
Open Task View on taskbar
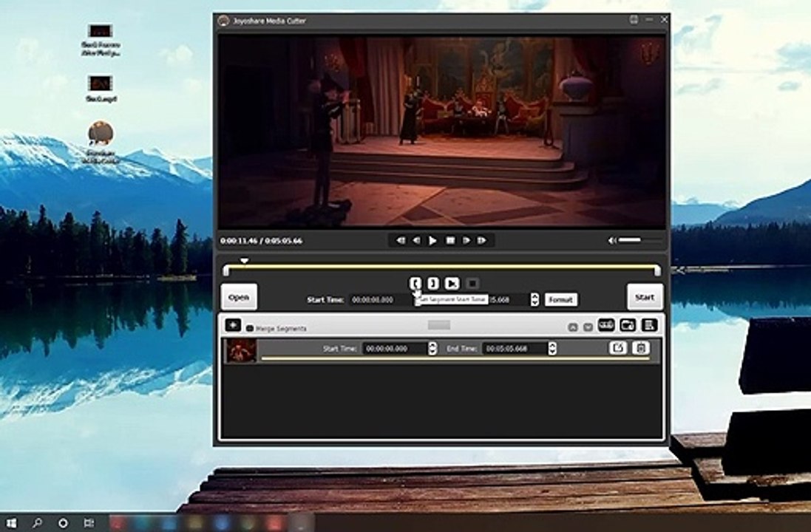tap(89, 522)
